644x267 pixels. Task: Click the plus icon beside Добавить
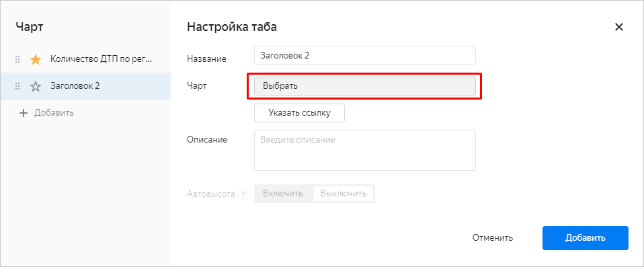24,113
